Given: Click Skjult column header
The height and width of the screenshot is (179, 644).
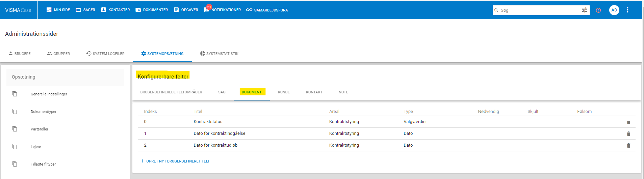Looking at the screenshot, I should point(533,112).
